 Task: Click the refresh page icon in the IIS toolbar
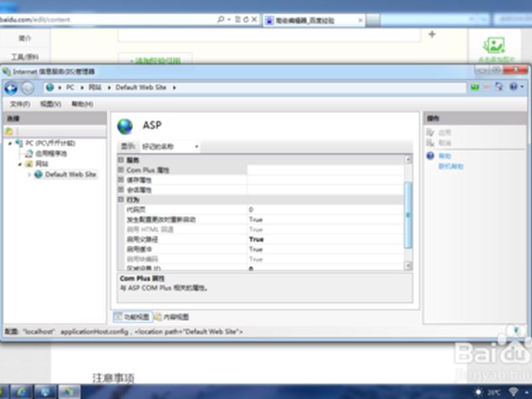(499, 87)
